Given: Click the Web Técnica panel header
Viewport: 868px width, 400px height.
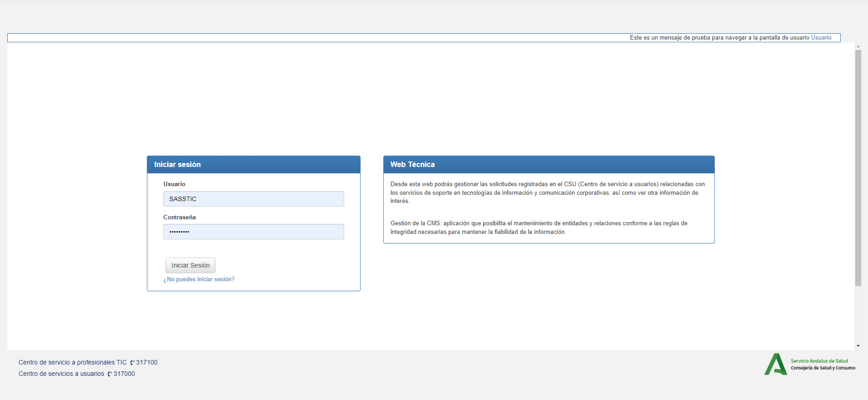Looking at the screenshot, I should pyautogui.click(x=549, y=165).
